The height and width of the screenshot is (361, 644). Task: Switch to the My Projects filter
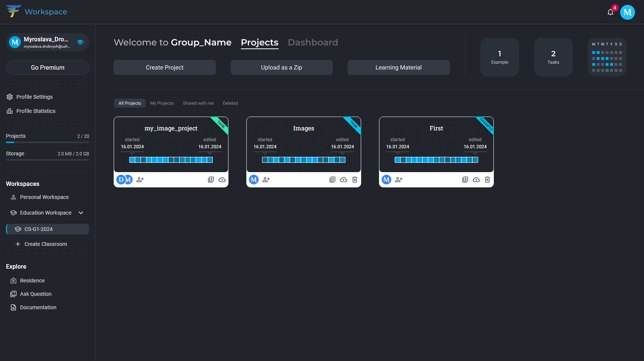tap(162, 103)
